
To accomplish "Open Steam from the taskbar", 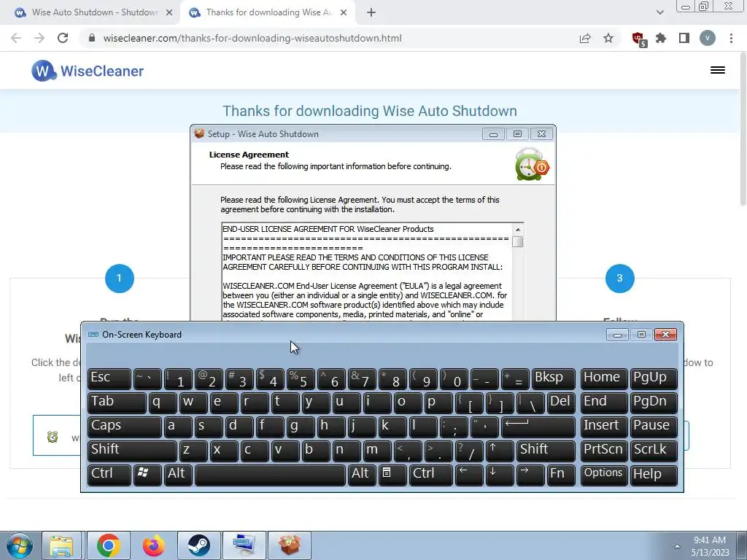I will pos(198,545).
